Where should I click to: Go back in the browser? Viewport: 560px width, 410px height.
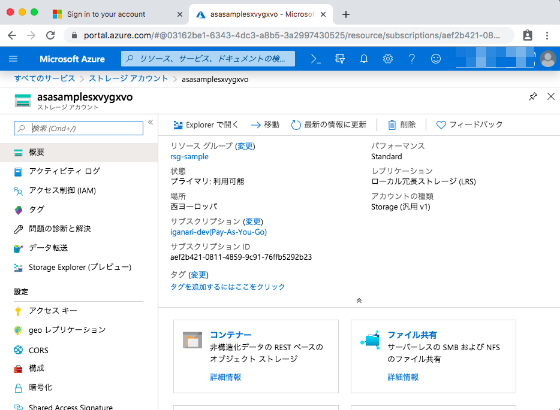point(12,35)
